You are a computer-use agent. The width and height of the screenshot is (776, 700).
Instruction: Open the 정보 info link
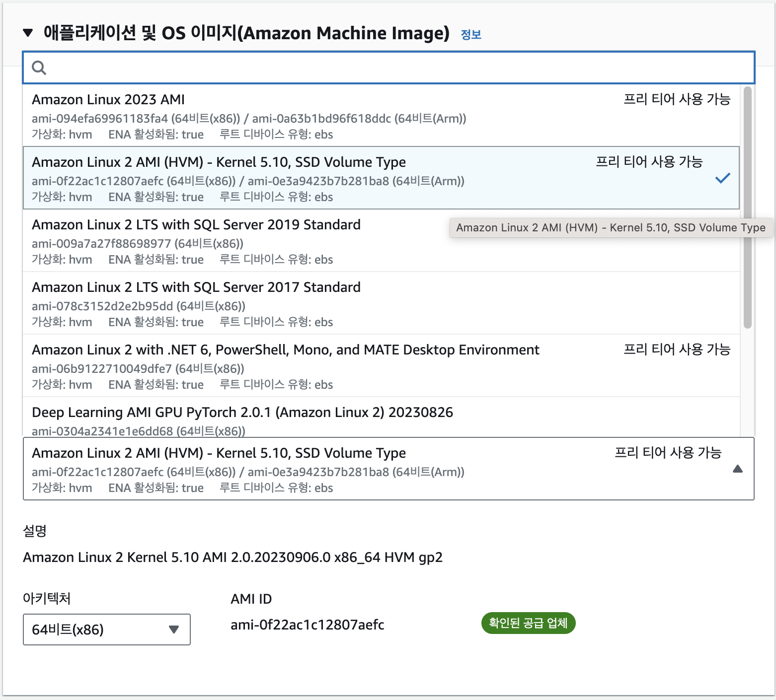[471, 35]
